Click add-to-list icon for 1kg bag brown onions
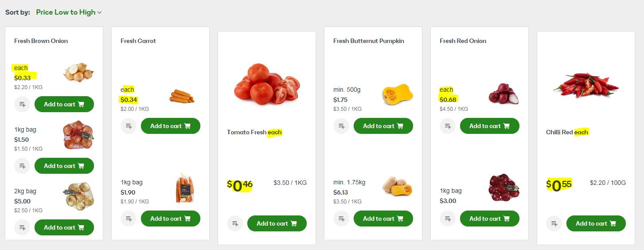 22,166
